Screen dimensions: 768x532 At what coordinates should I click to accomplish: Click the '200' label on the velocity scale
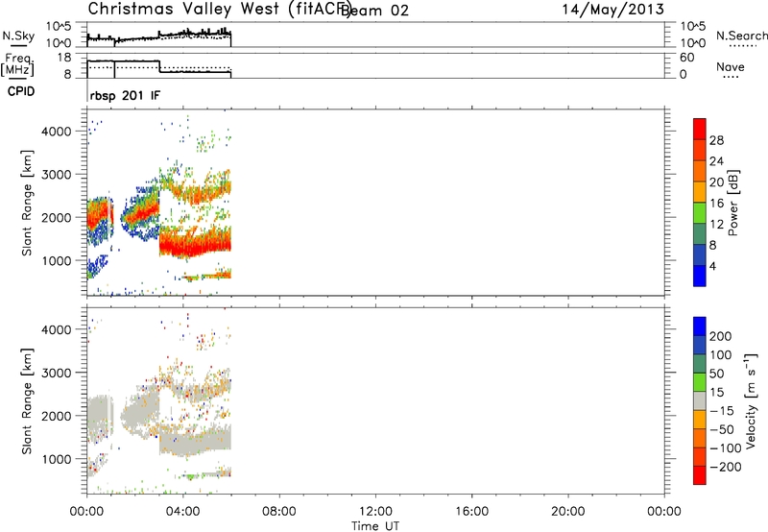[721, 336]
